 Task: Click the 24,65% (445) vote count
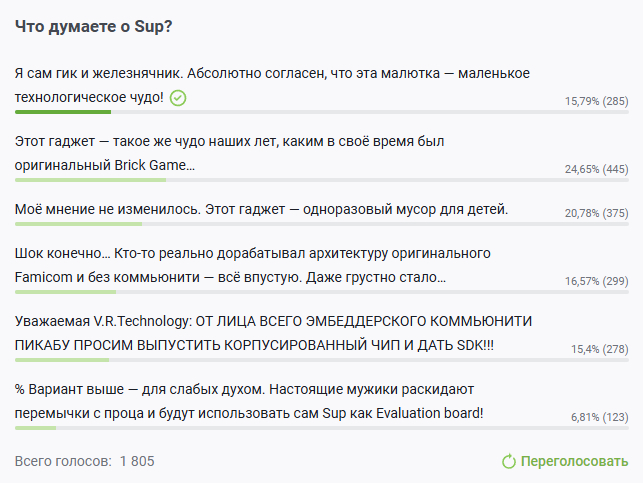[596, 169]
